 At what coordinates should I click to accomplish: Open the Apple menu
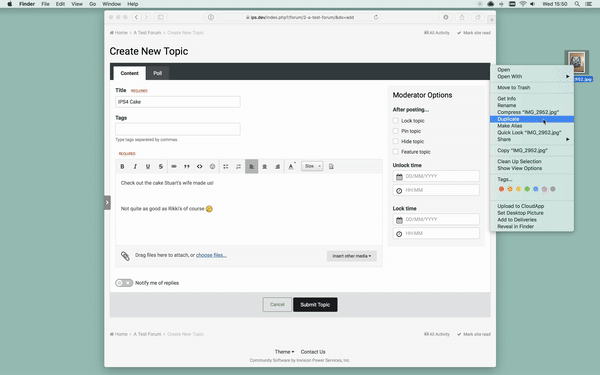click(x=10, y=4)
